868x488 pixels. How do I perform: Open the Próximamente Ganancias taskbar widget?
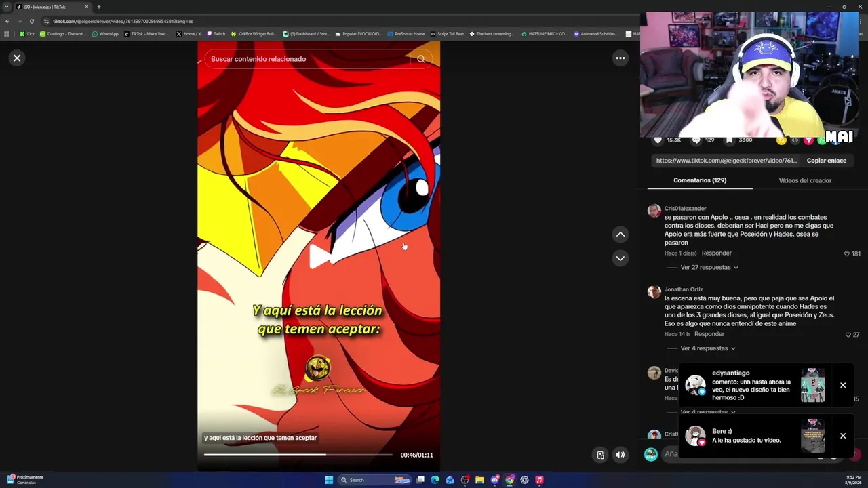click(25, 480)
